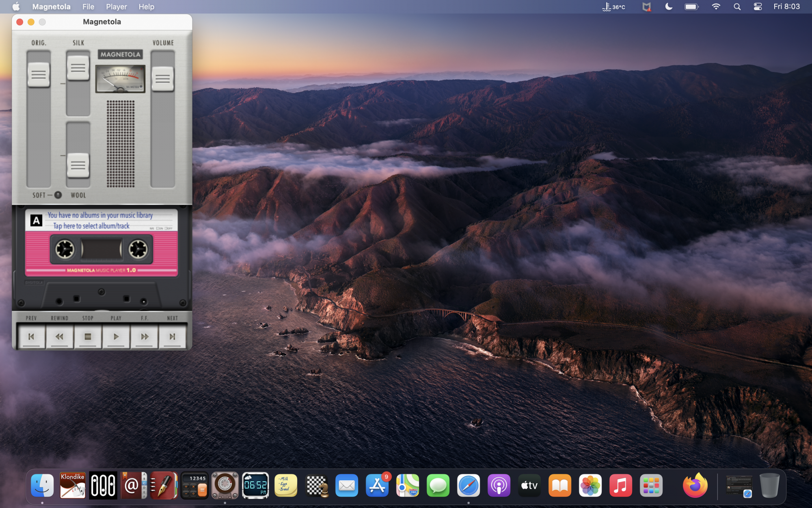This screenshot has height=508, width=812.
Task: Open Spotlight search
Action: pyautogui.click(x=737, y=7)
